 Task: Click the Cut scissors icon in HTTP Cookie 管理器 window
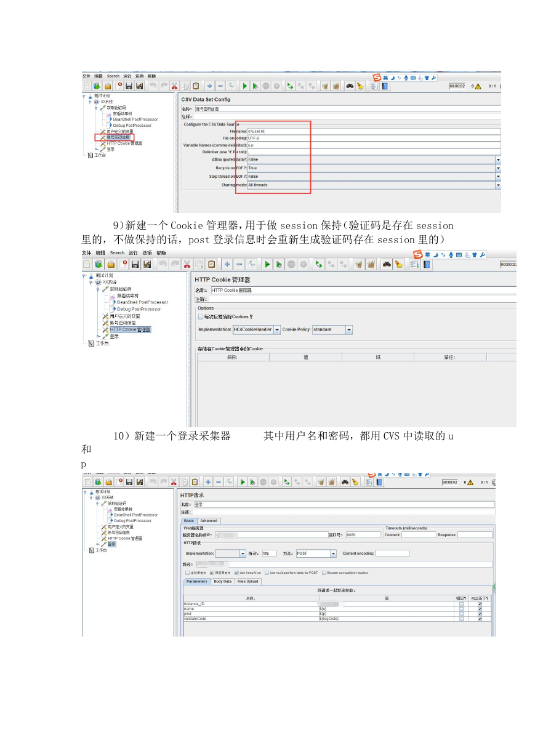[x=187, y=264]
